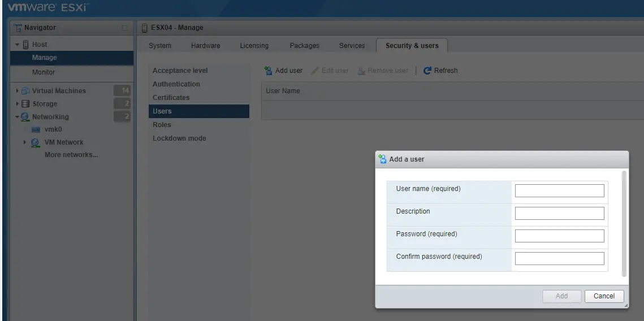Viewport: 644px width, 321px height.
Task: Click the Networking globe icon
Action: tap(25, 117)
